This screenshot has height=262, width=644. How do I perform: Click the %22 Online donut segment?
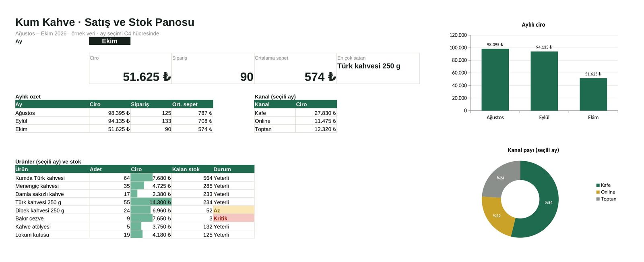[x=497, y=216]
